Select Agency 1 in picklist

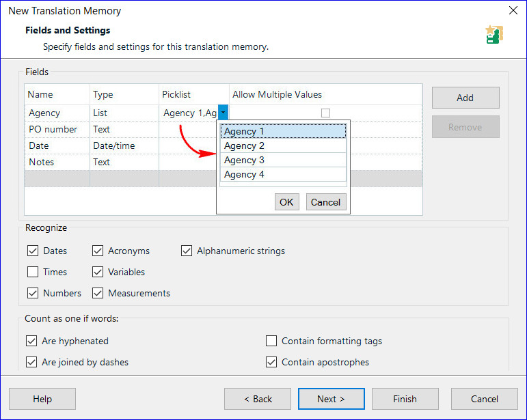tap(283, 131)
